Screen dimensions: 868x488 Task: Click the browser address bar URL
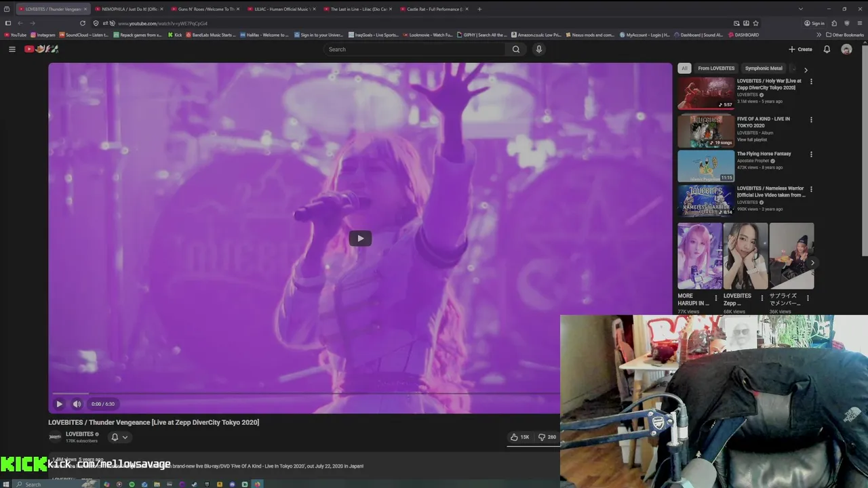[163, 23]
